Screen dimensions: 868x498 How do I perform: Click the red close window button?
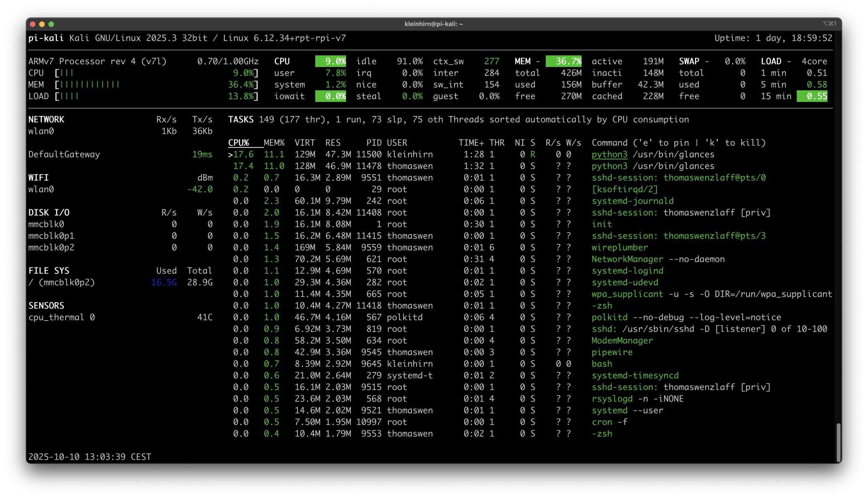pos(33,24)
